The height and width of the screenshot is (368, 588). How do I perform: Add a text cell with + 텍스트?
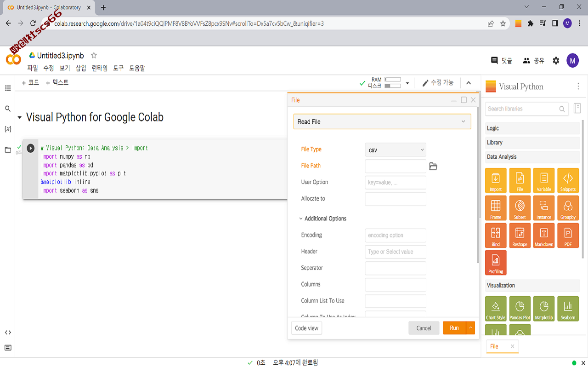coord(57,82)
